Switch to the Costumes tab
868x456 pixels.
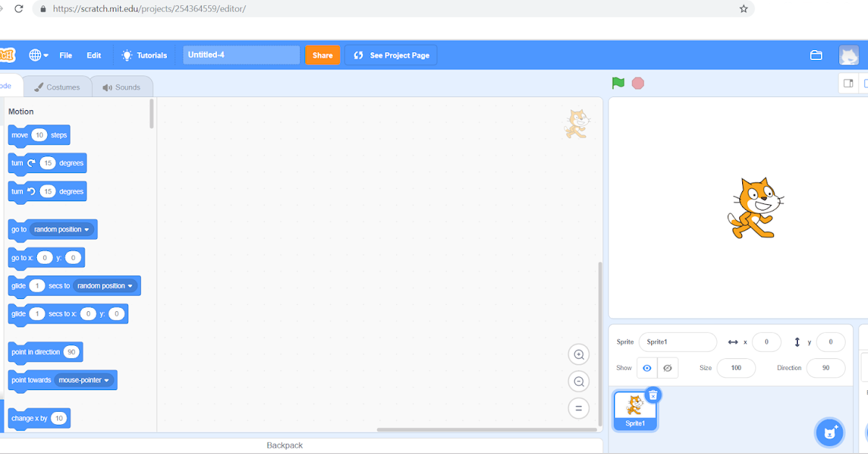[x=58, y=86]
